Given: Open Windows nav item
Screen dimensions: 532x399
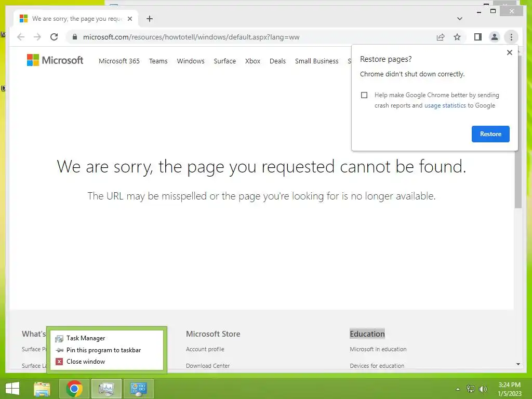Looking at the screenshot, I should click(191, 61).
